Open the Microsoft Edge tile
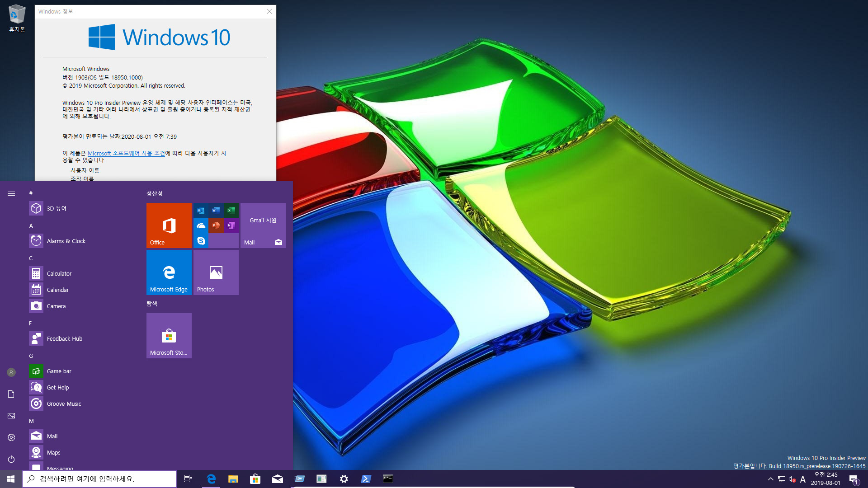The width and height of the screenshot is (868, 488). [x=169, y=272]
